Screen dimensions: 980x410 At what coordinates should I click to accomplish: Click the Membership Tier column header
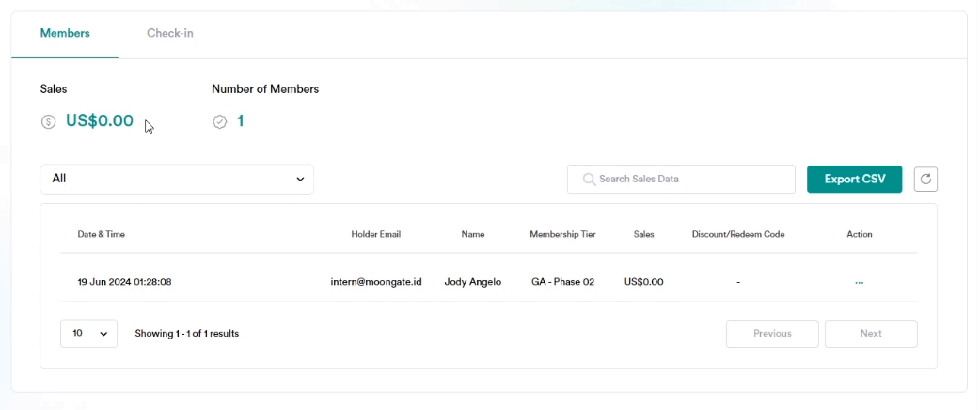pos(562,234)
